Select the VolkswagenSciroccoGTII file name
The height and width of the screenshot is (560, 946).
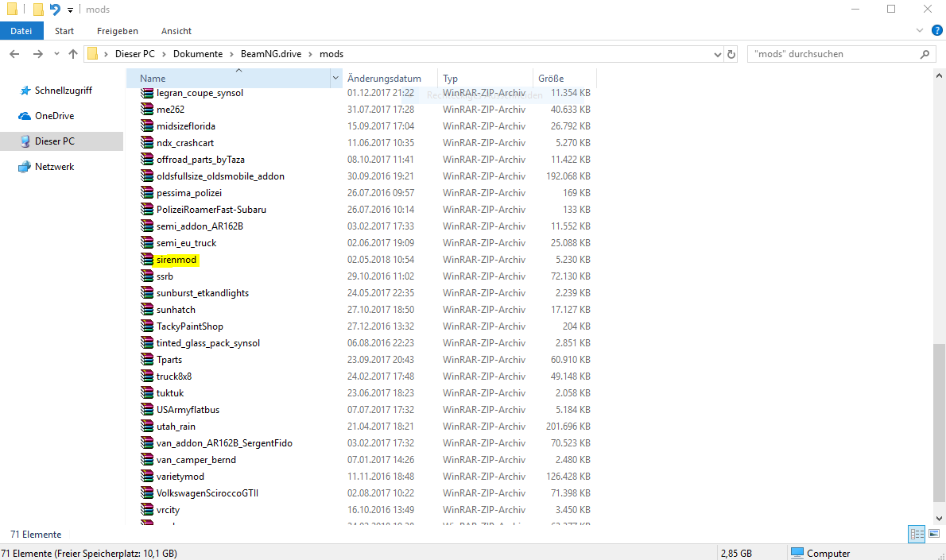click(x=207, y=493)
